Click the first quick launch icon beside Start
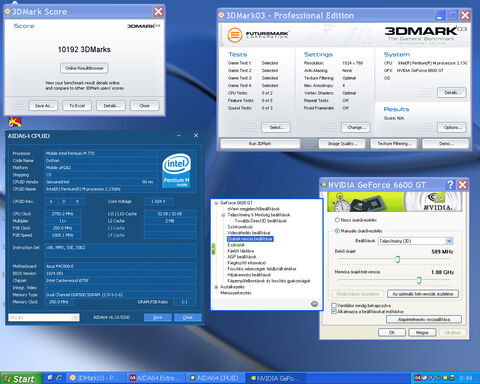The image size is (480, 384). pos(50,378)
